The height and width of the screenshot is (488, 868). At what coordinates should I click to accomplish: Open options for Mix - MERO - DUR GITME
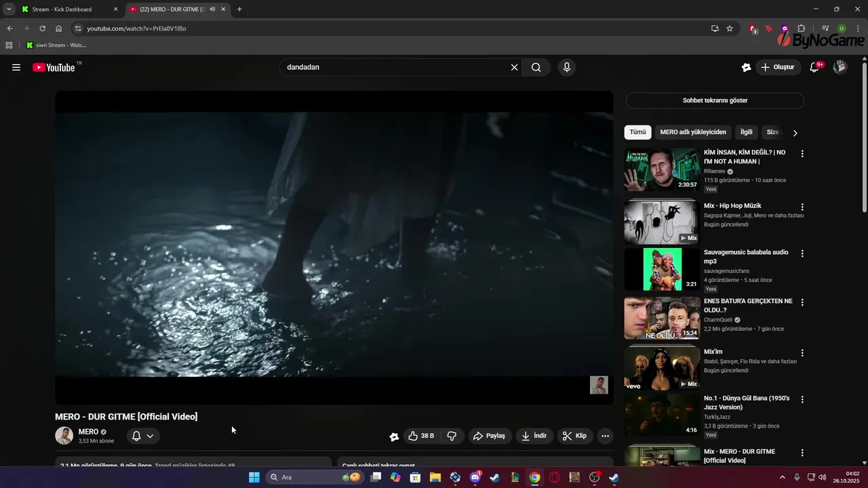(802, 453)
